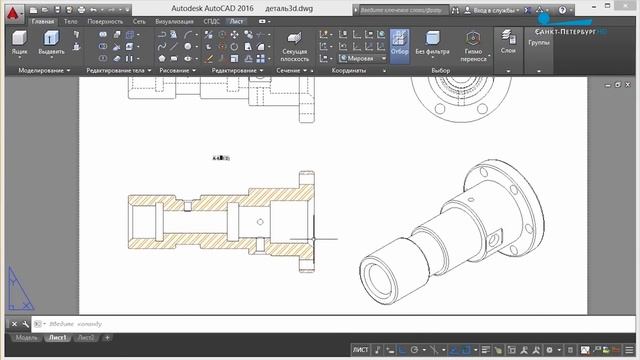Click the wrench icon beside command line
Image resolution: width=640 pixels, height=360 pixels.
(x=26, y=324)
